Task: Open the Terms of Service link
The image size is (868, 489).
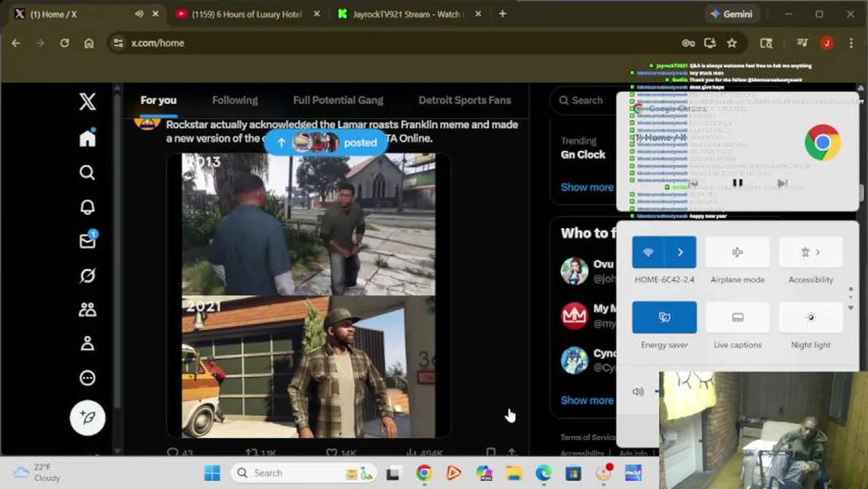Action: point(588,437)
